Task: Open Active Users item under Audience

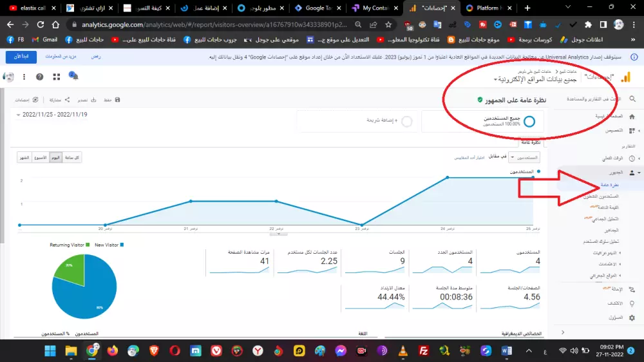Action: coord(601,196)
